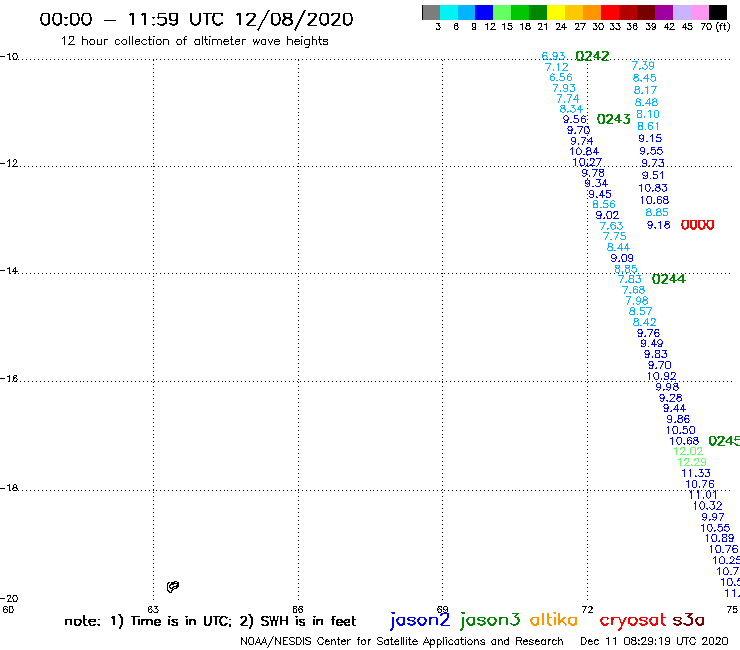Screen dimensions: 740x650
Task: Click the altika satellite legend label
Action: (553, 620)
